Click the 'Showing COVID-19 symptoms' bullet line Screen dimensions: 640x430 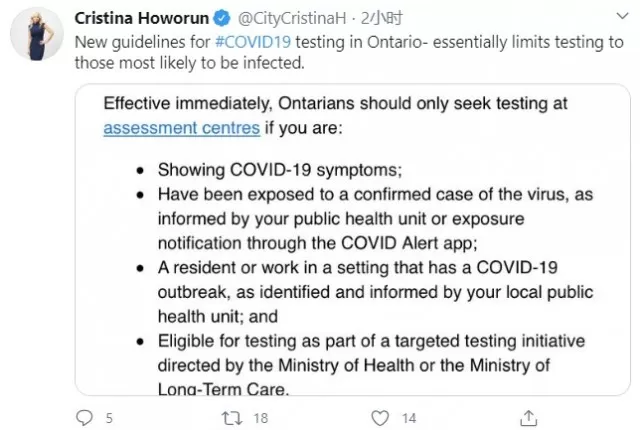(x=280, y=170)
